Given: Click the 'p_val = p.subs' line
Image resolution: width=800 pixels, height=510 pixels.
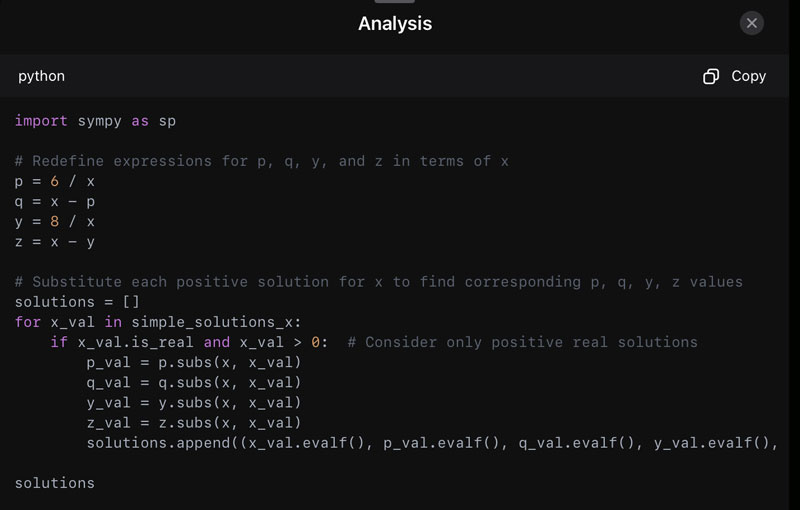Looking at the screenshot, I should [x=193, y=362].
